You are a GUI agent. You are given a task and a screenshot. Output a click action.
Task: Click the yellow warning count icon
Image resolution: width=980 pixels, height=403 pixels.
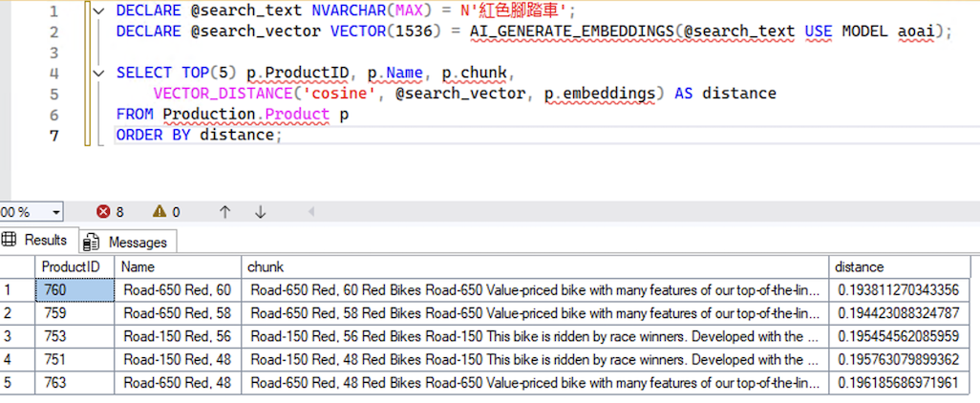160,212
